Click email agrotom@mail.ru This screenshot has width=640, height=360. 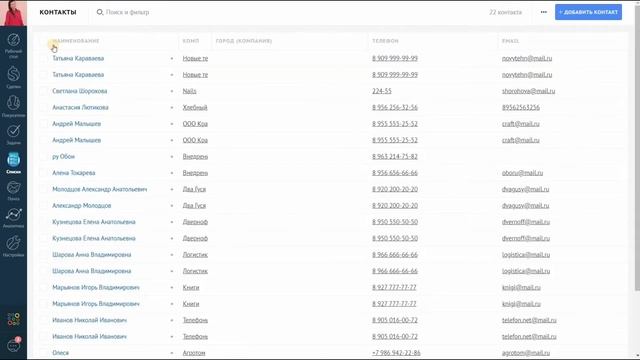point(526,353)
